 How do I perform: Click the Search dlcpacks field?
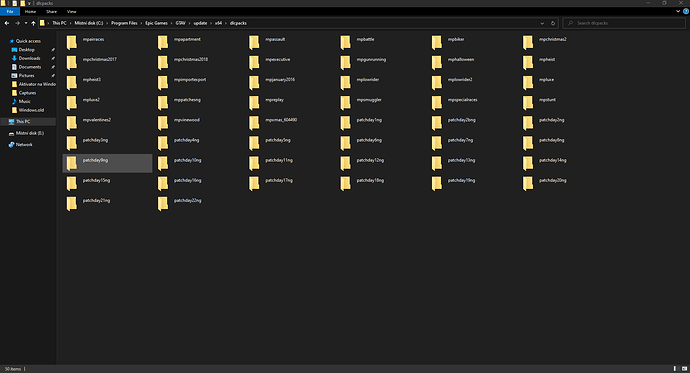point(624,23)
